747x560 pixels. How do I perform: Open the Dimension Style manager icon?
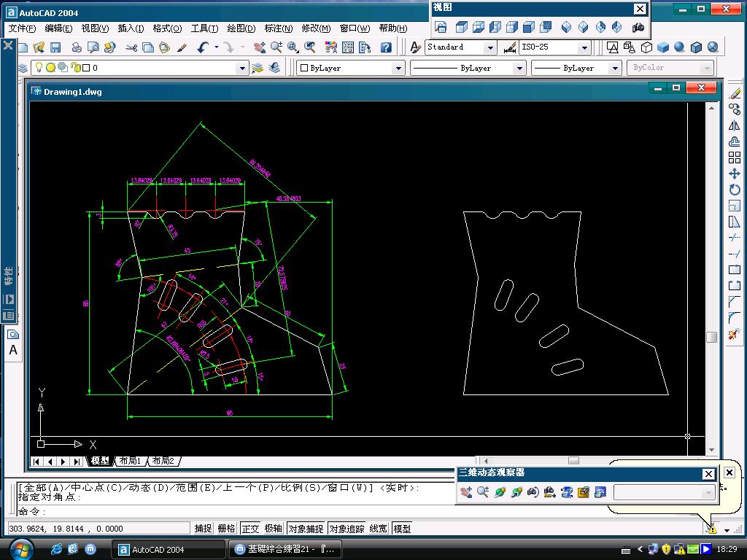click(510, 47)
